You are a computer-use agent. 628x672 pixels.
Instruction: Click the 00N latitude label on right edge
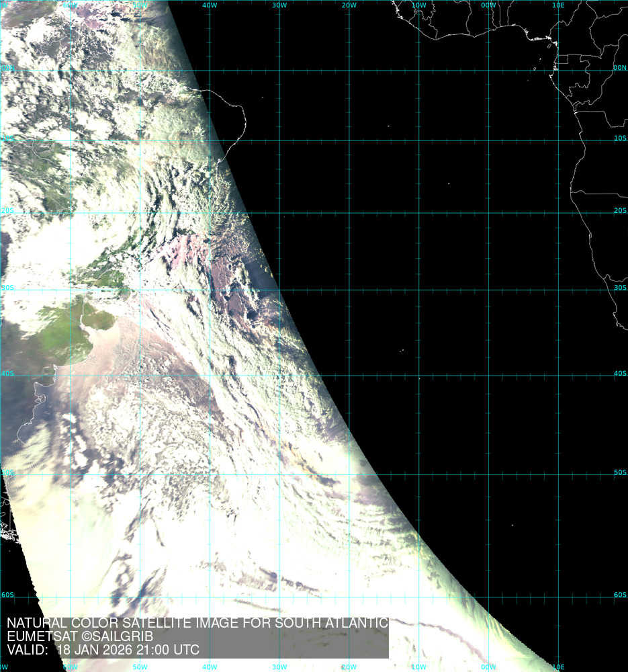pos(619,68)
